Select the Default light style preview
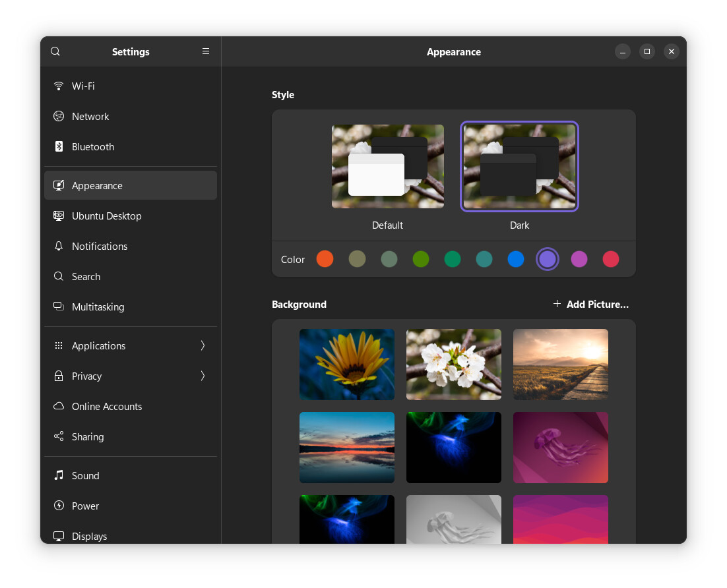Screen dimensions: 727x588 [x=388, y=166]
